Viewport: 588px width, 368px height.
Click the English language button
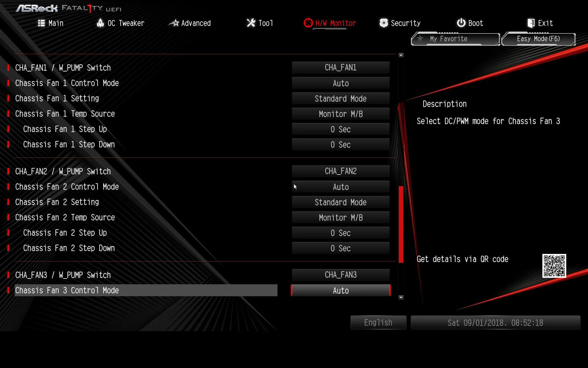[378, 323]
